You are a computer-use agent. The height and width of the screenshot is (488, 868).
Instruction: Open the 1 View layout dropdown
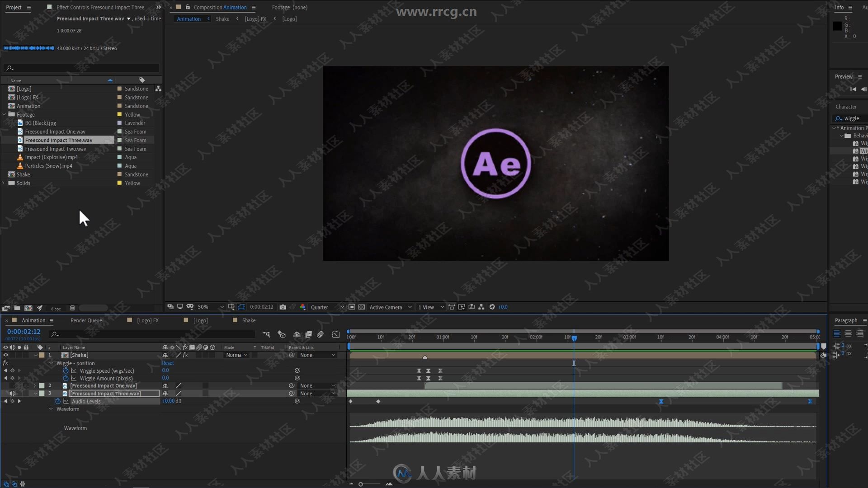[431, 307]
